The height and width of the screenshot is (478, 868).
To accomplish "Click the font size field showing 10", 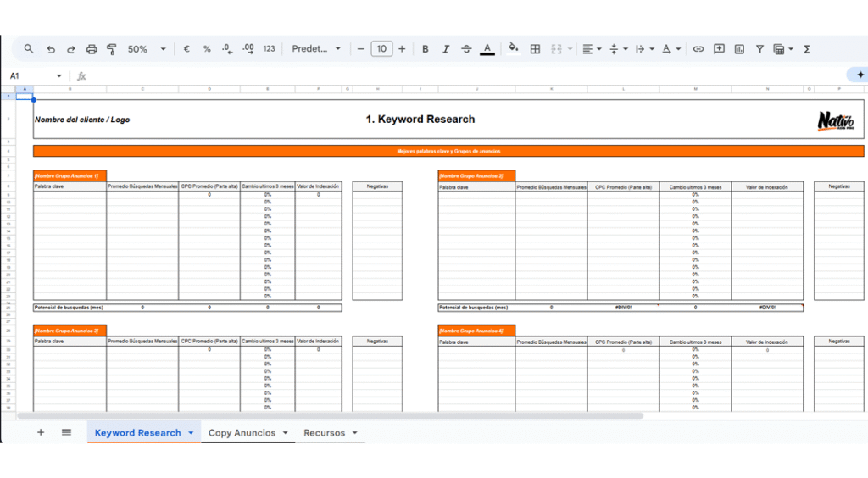I will [x=381, y=48].
